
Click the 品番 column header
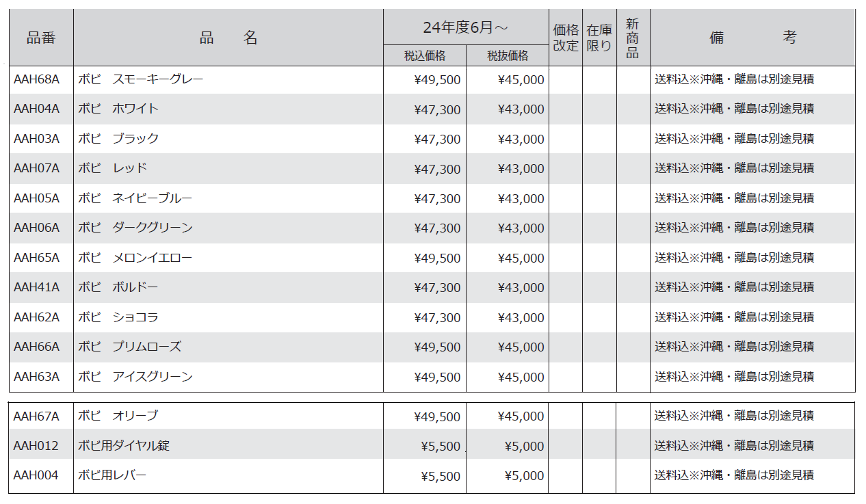pos(41,38)
